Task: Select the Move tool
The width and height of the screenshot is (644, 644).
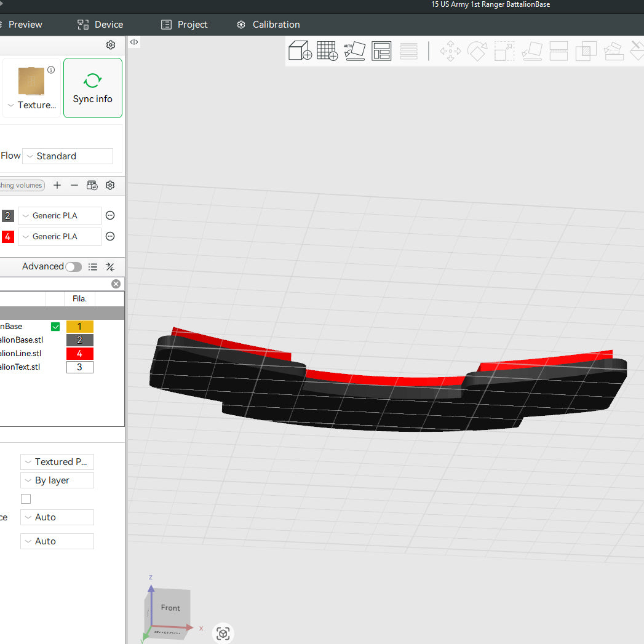Action: [450, 51]
